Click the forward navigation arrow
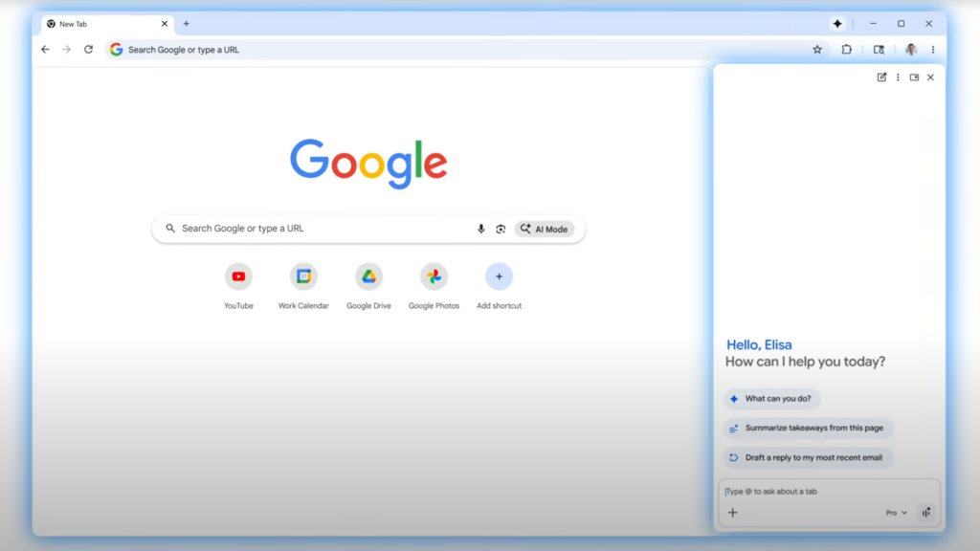This screenshot has width=980, height=551. [x=66, y=50]
